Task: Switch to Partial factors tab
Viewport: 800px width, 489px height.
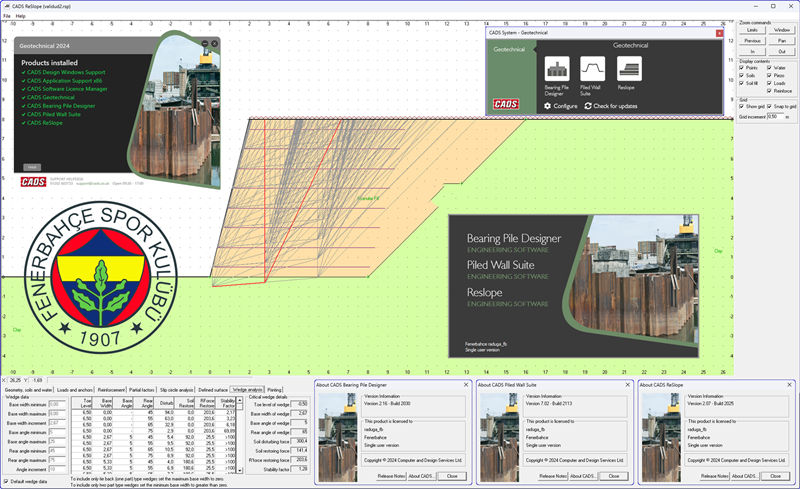Action: point(142,389)
